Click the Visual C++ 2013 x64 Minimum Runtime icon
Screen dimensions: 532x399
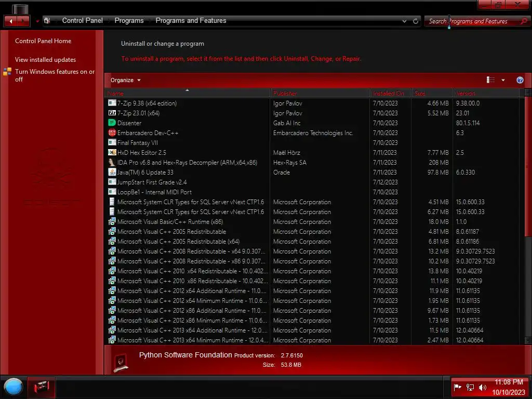[112, 340]
